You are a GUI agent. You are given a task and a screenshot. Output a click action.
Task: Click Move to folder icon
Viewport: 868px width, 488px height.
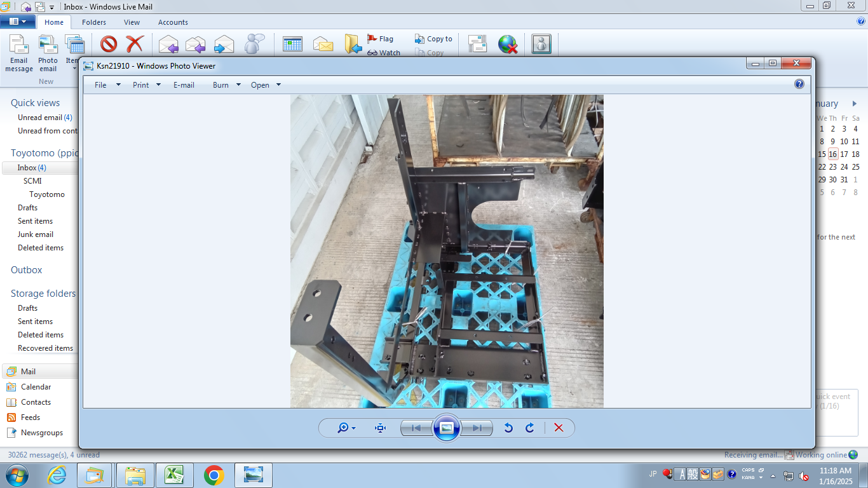(x=353, y=44)
